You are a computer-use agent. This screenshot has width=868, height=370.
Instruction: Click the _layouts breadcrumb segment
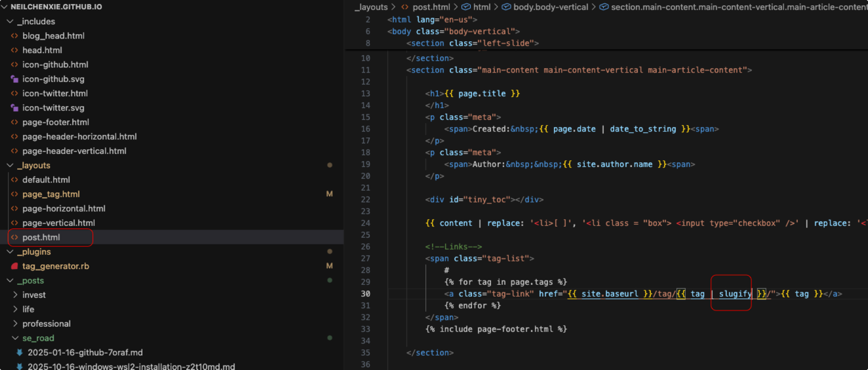[370, 7]
